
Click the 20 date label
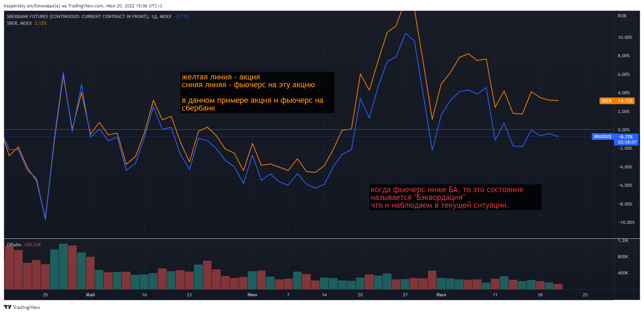360,295
